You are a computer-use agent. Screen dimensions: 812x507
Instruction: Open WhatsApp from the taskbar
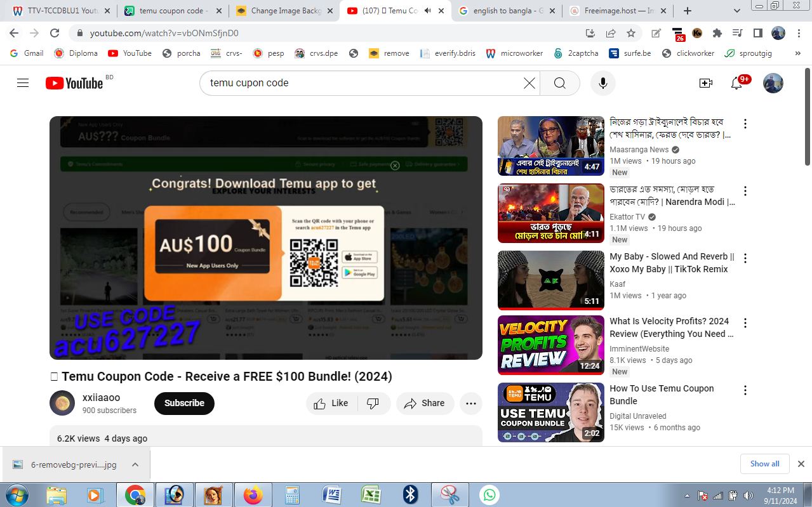click(489, 495)
